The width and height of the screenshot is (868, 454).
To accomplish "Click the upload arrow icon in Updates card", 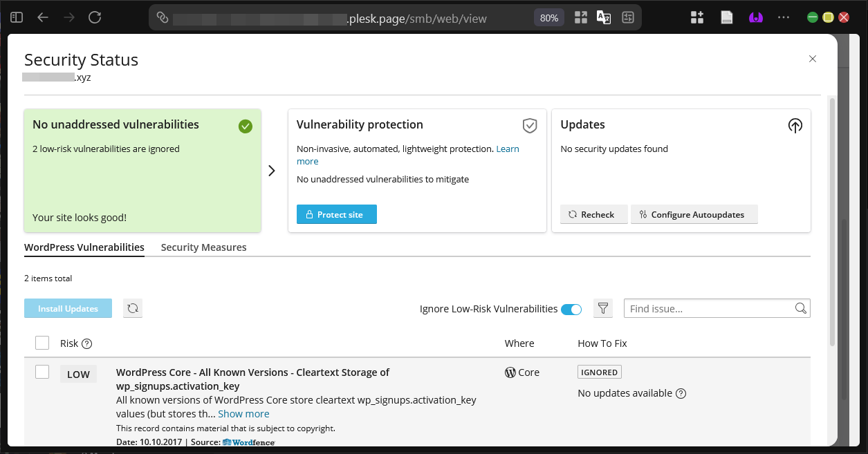I will [795, 126].
